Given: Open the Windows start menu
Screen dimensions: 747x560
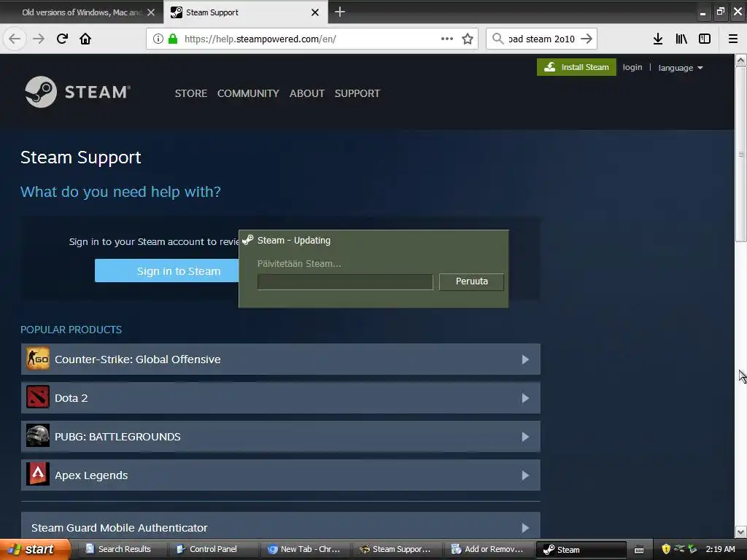Looking at the screenshot, I should pos(35,549).
